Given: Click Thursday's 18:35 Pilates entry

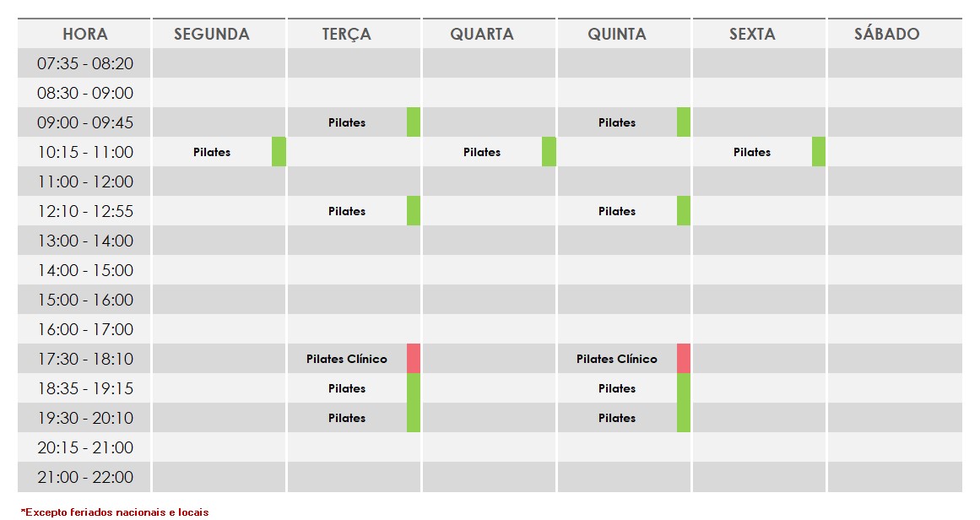Looking at the screenshot, I should pos(617,388).
